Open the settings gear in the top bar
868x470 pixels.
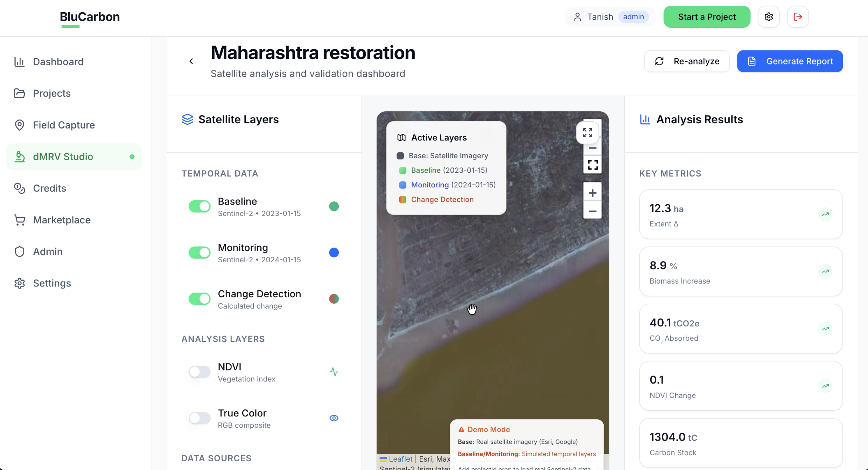tap(769, 16)
